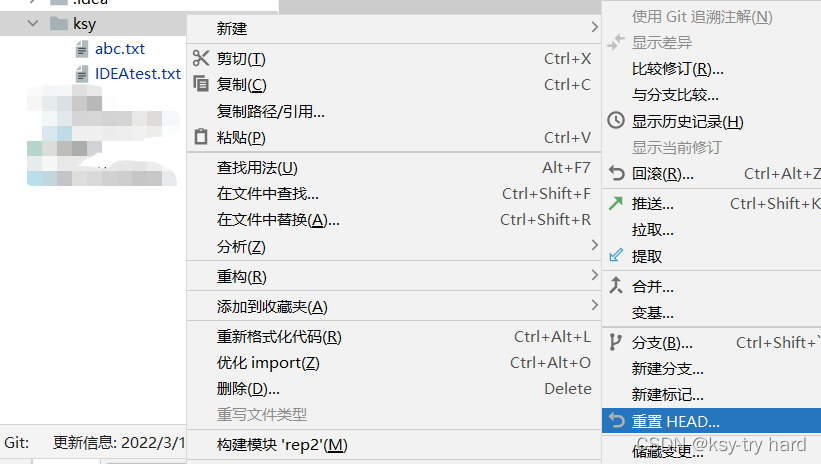Select 拉取... in Git submenu
This screenshot has height=464, width=821.
coord(712,229)
